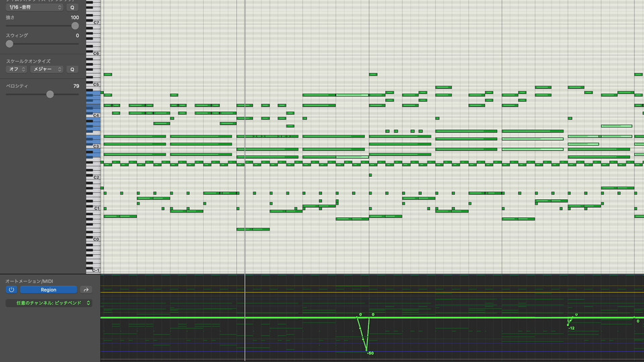Open the ピッチベンド channel parameter dropdown
Image resolution: width=644 pixels, height=362 pixels.
click(48, 303)
